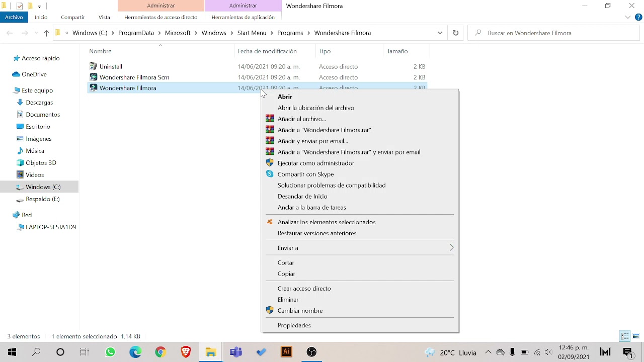Click 'Start Menu' in address breadcrumb

pos(252,33)
